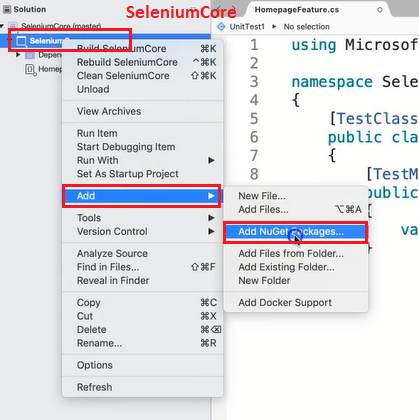Image resolution: width=419 pixels, height=420 pixels.
Task: Click the namespace keyword in editor
Action: [x=332, y=82]
